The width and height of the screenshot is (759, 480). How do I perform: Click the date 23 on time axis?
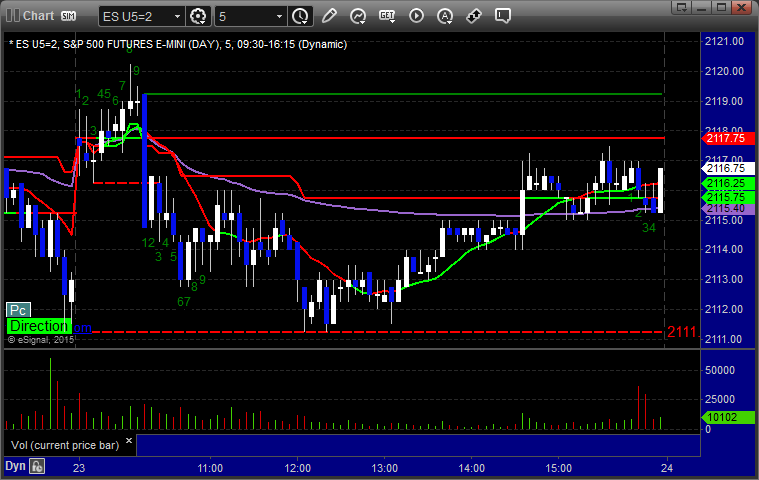point(78,468)
